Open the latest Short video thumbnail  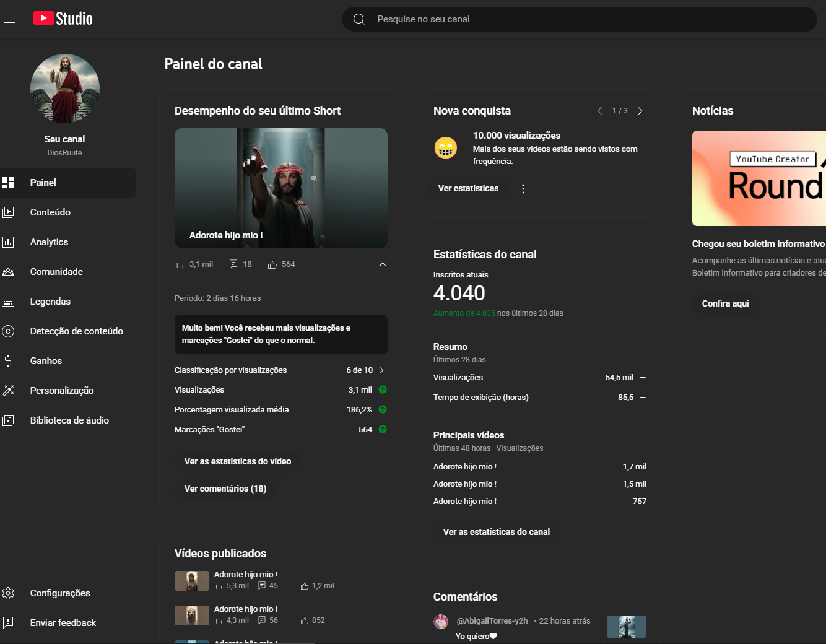click(x=281, y=188)
